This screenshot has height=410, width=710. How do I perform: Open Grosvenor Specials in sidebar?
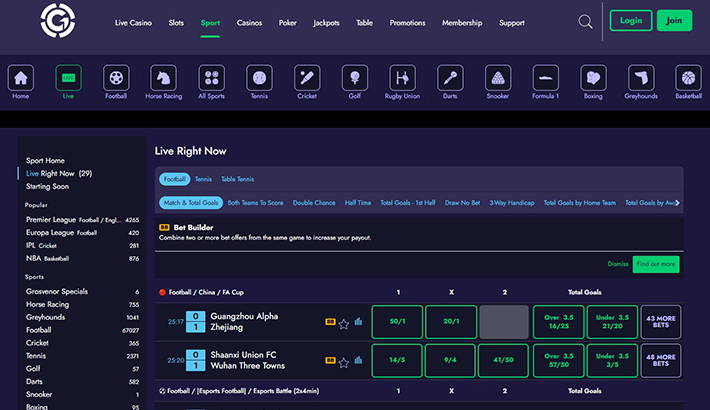pos(82,291)
